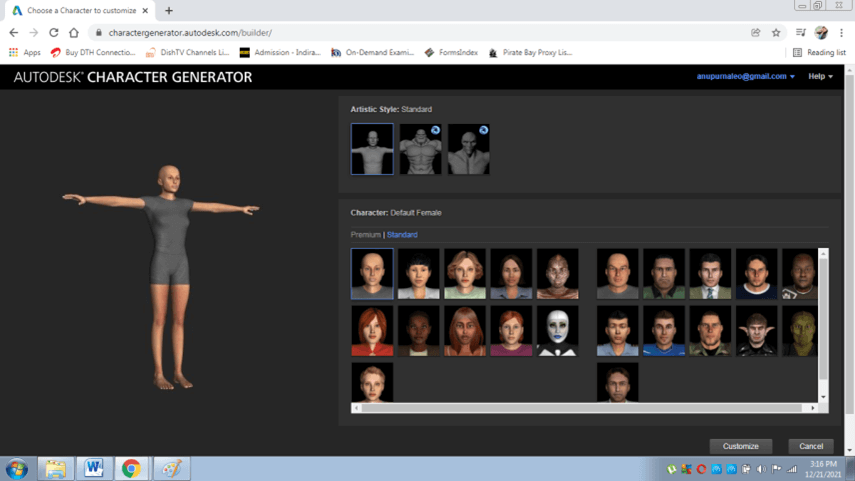
Task: Open the Windows Start menu
Action: 17,469
